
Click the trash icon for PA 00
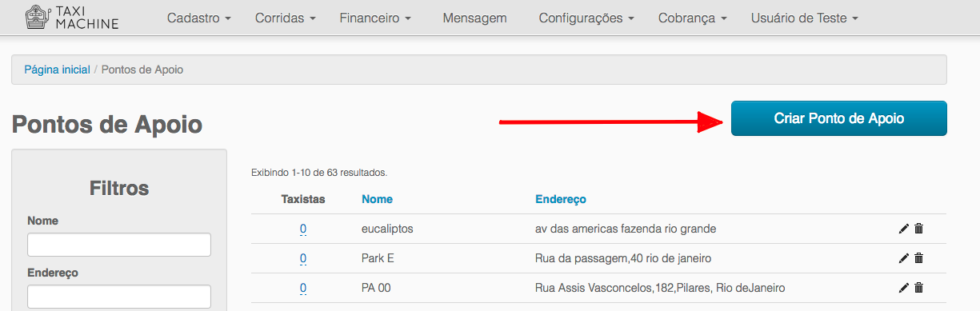(918, 288)
